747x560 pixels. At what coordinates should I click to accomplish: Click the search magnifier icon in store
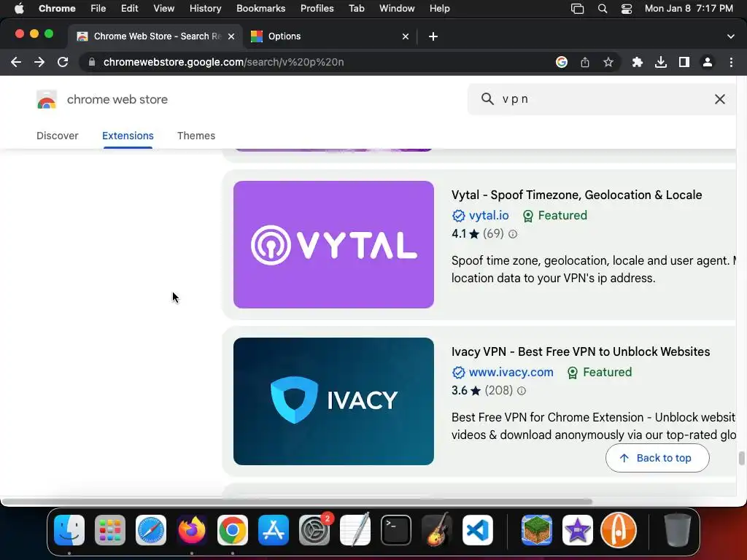487,99
